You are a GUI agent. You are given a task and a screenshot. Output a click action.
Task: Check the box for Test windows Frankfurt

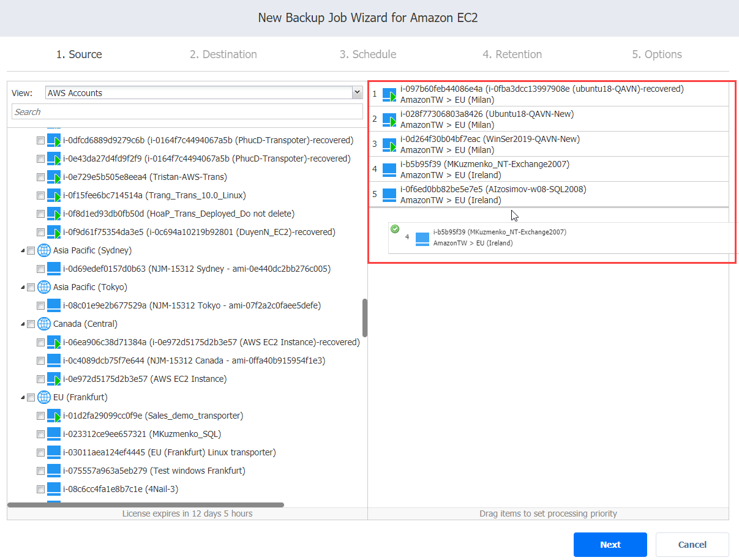pos(40,471)
